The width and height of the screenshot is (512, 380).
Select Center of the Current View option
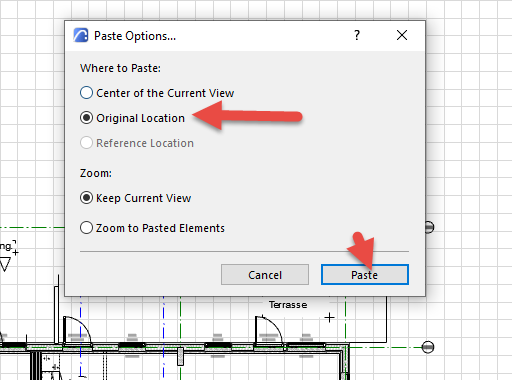(x=157, y=93)
